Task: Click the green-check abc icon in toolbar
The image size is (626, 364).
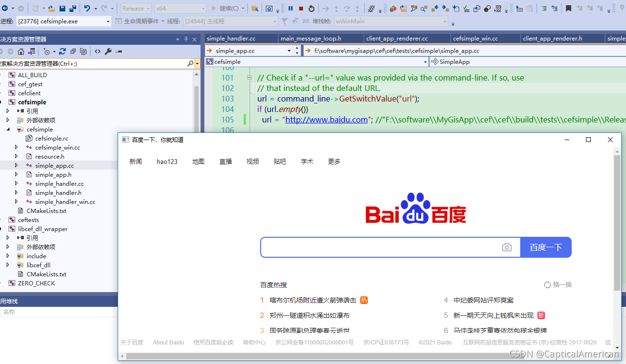Action: point(466,8)
